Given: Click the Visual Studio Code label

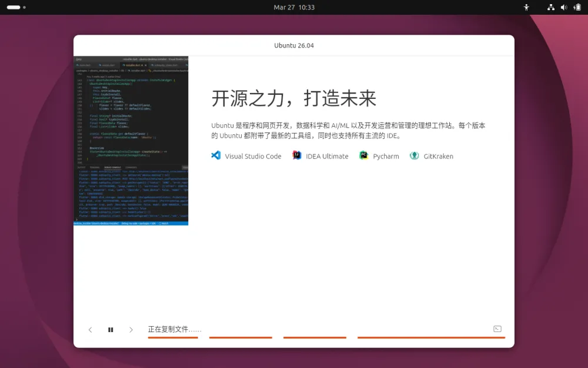Looking at the screenshot, I should pyautogui.click(x=253, y=156).
